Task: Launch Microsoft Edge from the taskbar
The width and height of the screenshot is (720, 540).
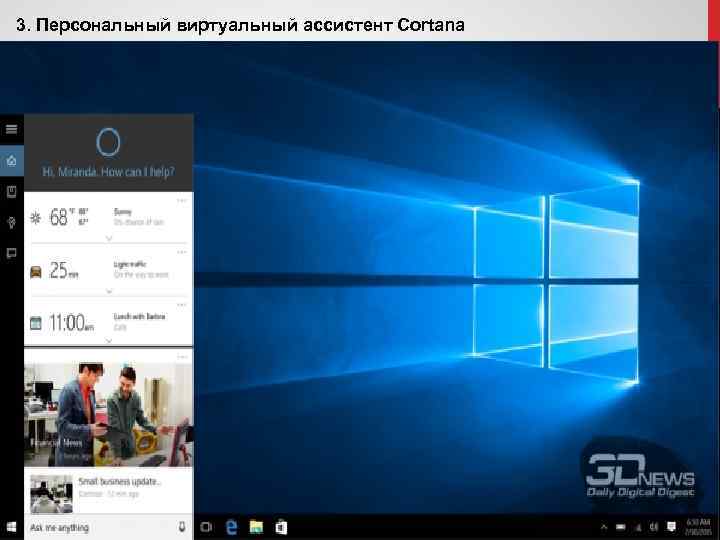Action: point(232,527)
